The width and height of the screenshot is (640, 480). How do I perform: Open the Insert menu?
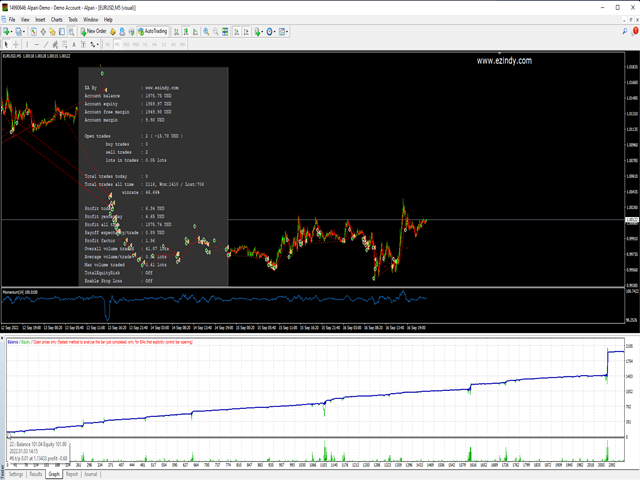coord(40,20)
